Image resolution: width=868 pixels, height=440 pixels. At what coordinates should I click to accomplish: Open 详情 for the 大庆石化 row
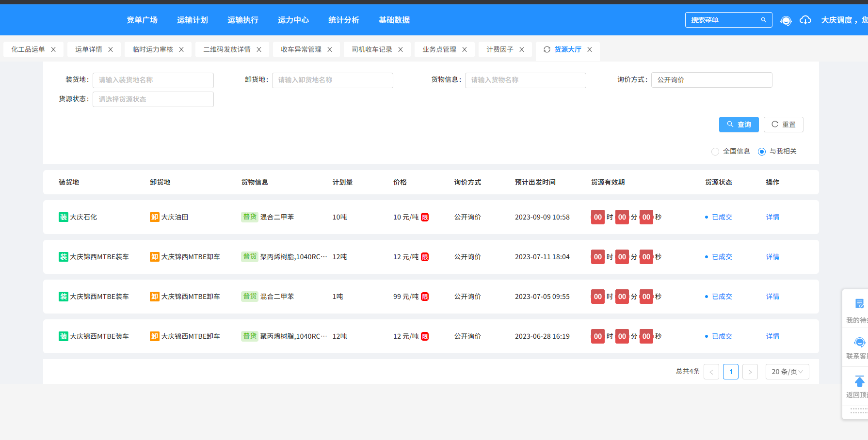[772, 217]
